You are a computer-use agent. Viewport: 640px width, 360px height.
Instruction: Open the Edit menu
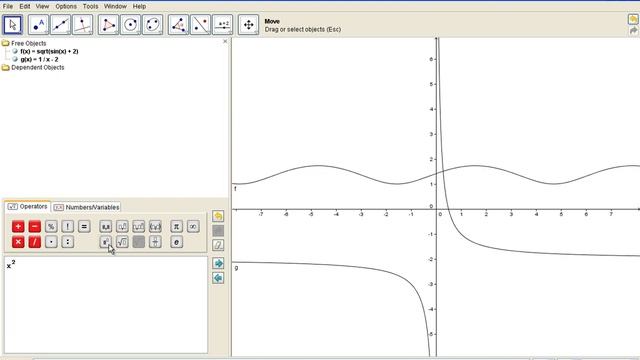(x=25, y=7)
